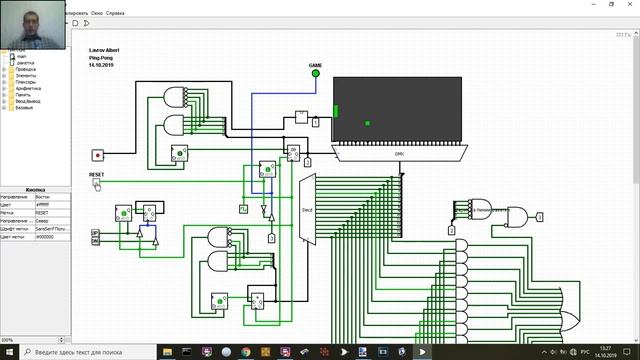Click the Windows Start button
Image resolution: width=640 pixels, height=360 pixels.
coord(9,352)
